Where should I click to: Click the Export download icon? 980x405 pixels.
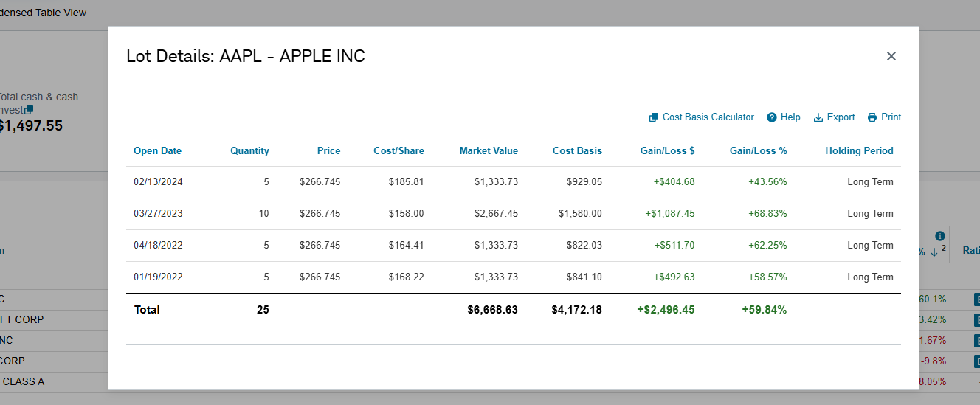click(x=818, y=117)
